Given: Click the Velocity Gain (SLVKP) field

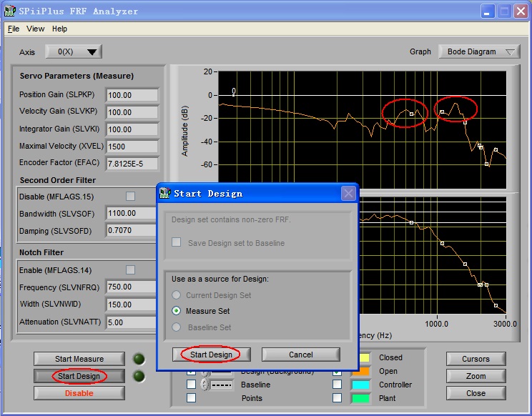Looking at the screenshot, I should [132, 112].
